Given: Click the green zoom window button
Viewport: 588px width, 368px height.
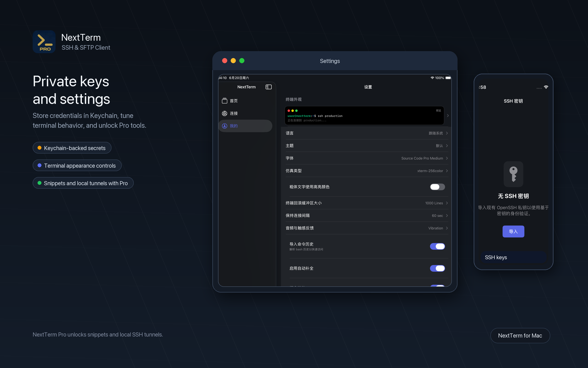Looking at the screenshot, I should pos(242,61).
